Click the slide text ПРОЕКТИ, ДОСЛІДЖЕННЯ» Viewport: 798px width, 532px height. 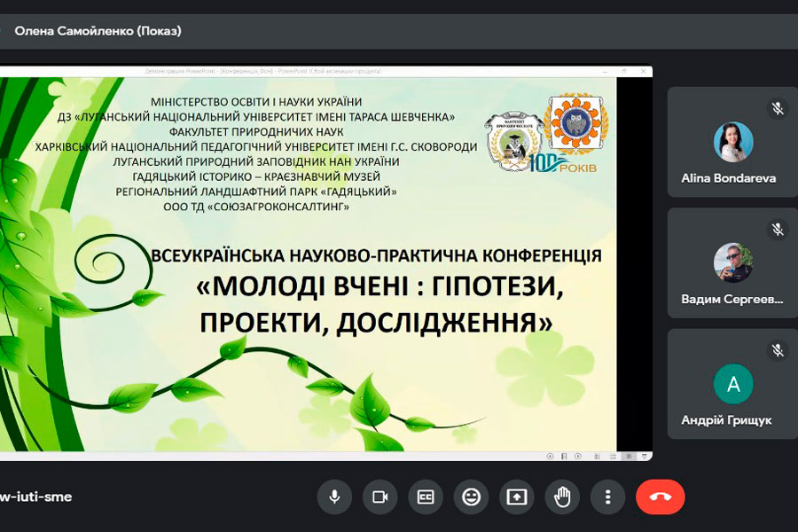point(376,323)
